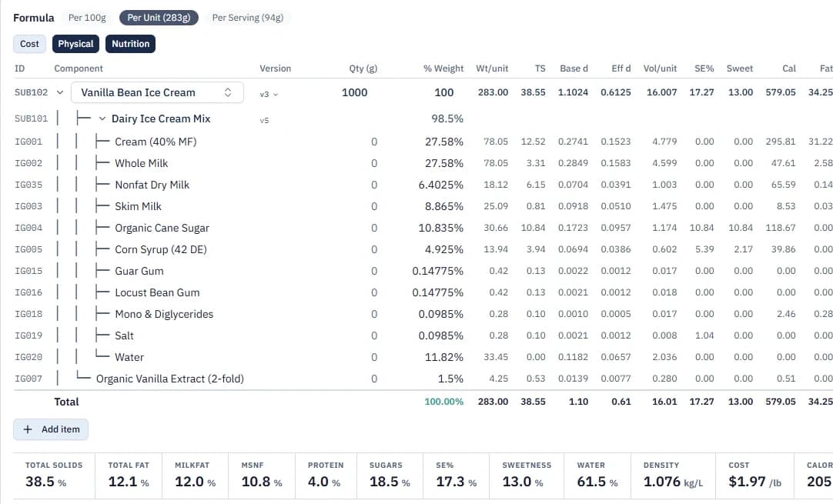This screenshot has height=504, width=833.
Task: Select the Skim Milk row
Action: coord(423,206)
